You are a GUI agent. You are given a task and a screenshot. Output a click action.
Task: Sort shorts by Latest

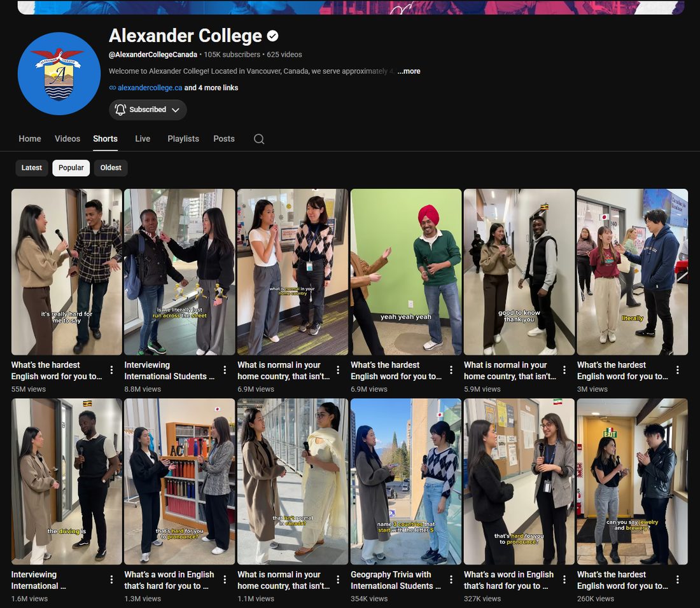pyautogui.click(x=32, y=168)
